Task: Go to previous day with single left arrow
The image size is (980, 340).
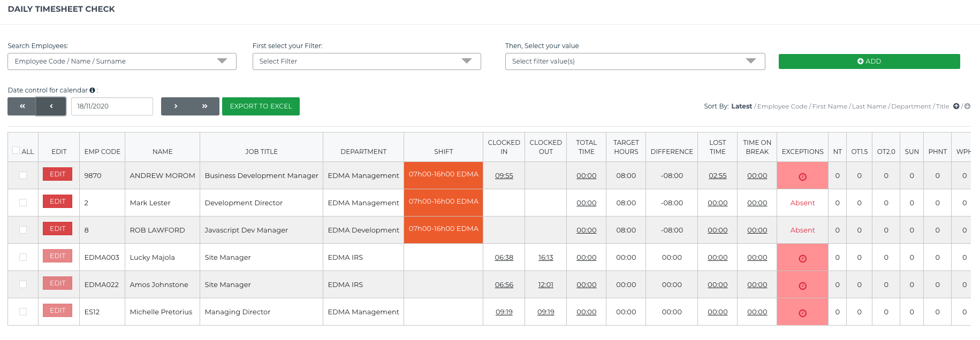Action: (51, 106)
